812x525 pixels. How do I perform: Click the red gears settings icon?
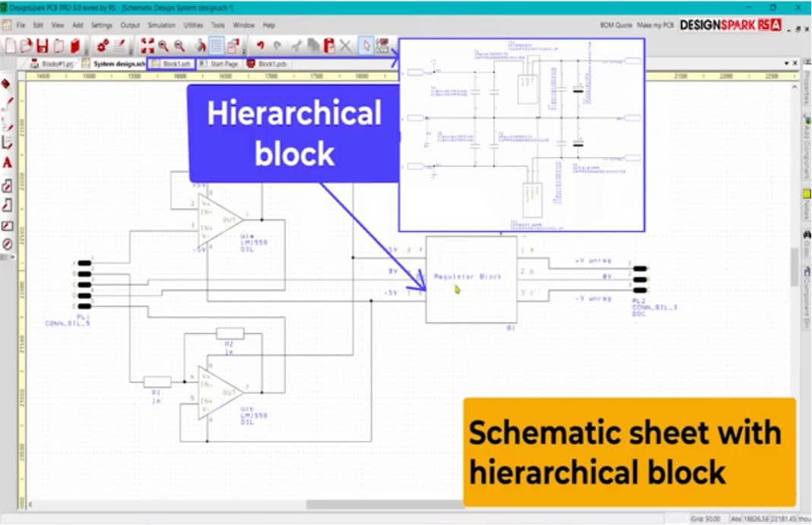[103, 46]
